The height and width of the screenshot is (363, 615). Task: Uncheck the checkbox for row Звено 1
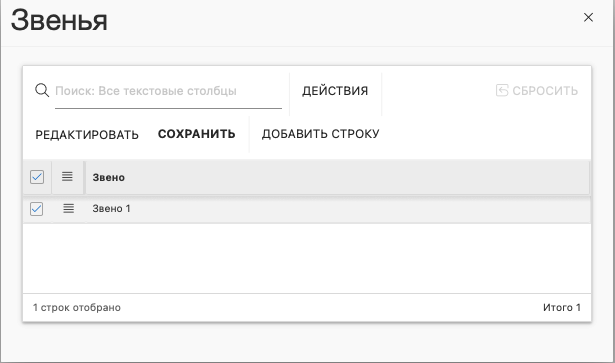click(36, 209)
